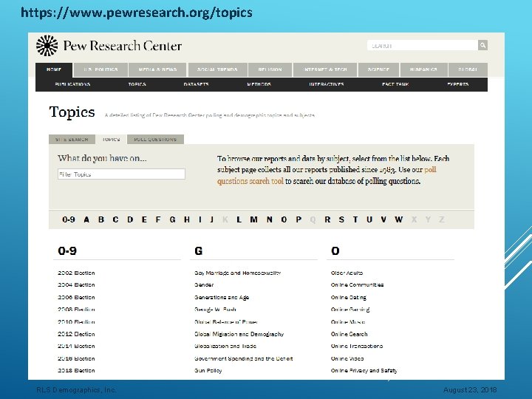Open the Older Adults topic

(347, 273)
